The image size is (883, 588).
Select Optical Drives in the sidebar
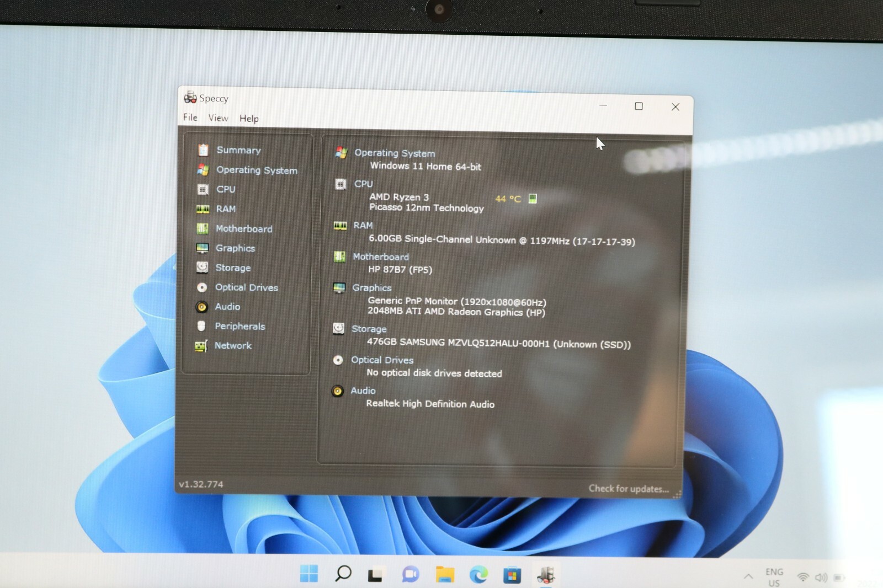247,287
